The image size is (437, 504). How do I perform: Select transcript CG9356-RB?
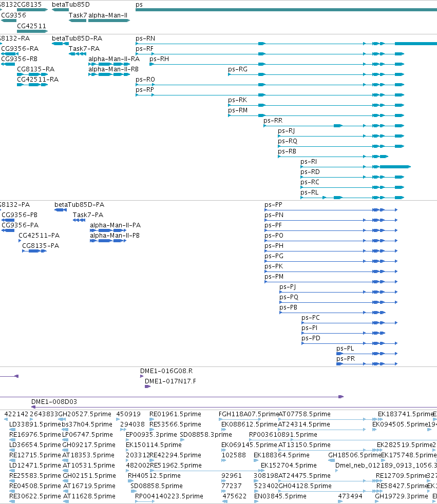click(20, 59)
